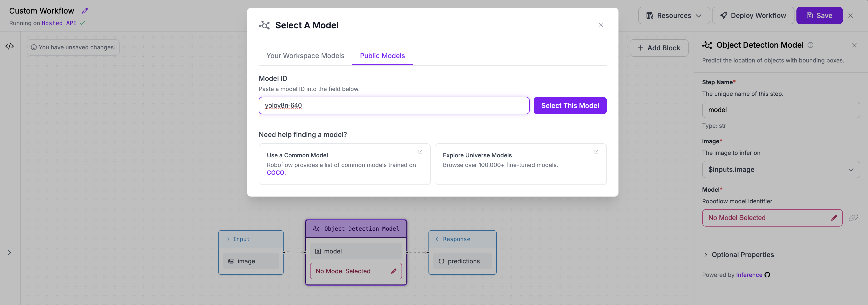868x305 pixels.
Task: Click the model icon in dialog title
Action: (264, 25)
